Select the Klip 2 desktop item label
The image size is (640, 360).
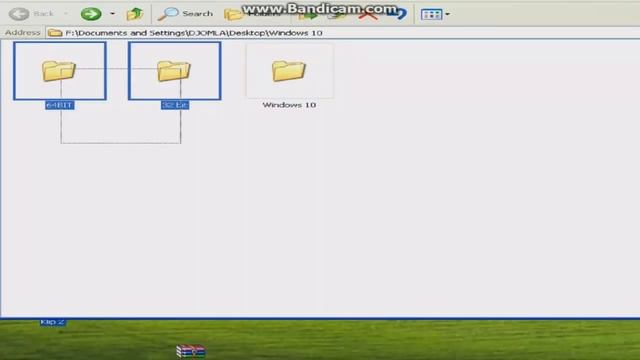pyautogui.click(x=53, y=322)
